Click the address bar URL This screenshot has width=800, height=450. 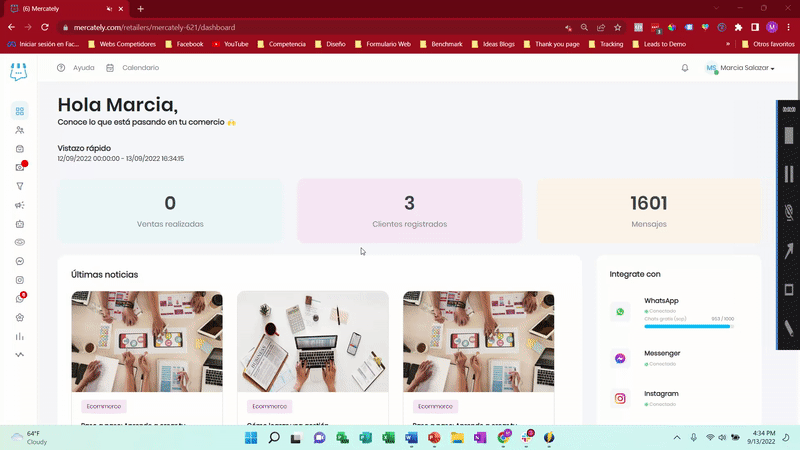pos(154,28)
